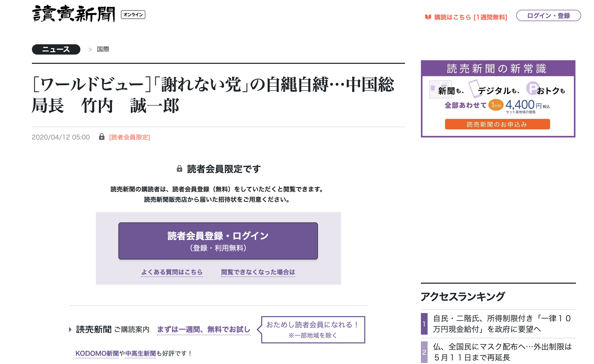
Task: Open the 中高生新聞 link
Action: pos(140,353)
